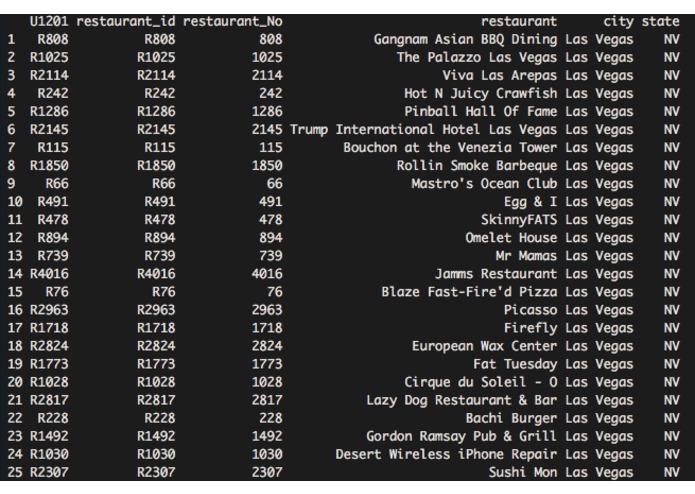Select 'Firefly' restaurant name
This screenshot has width=695, height=494.
pyautogui.click(x=530, y=328)
